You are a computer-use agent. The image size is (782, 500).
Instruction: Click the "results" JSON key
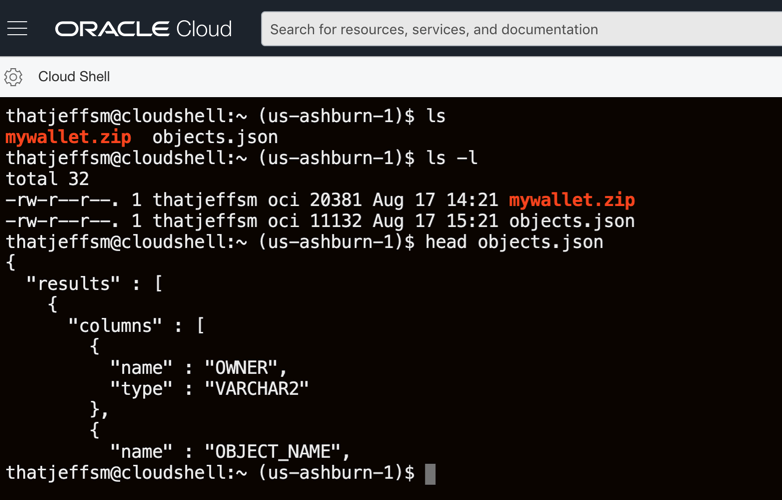click(x=73, y=284)
